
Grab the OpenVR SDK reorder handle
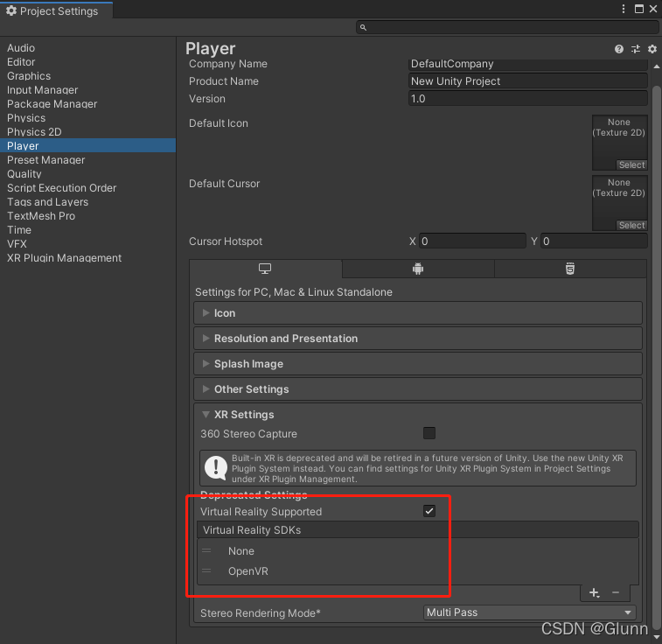pos(206,571)
